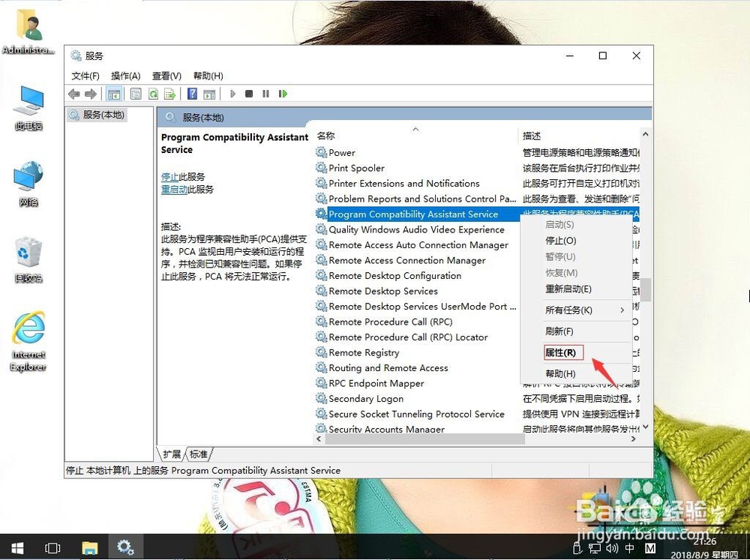
Task: Click the volume speaker tray icon
Action: 612,548
